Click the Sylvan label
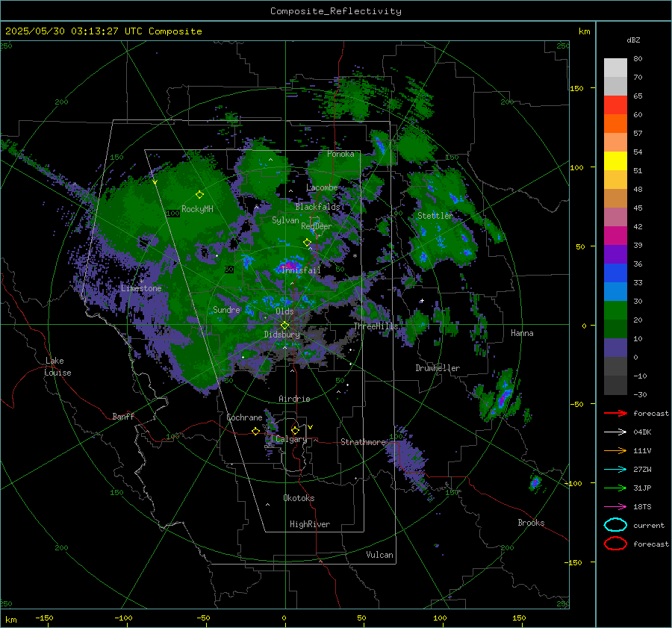The image size is (672, 628). coord(285,220)
